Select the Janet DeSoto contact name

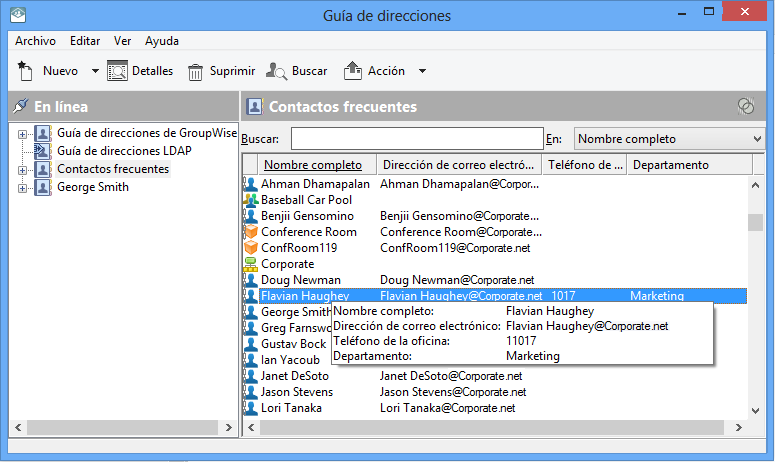[x=295, y=376]
